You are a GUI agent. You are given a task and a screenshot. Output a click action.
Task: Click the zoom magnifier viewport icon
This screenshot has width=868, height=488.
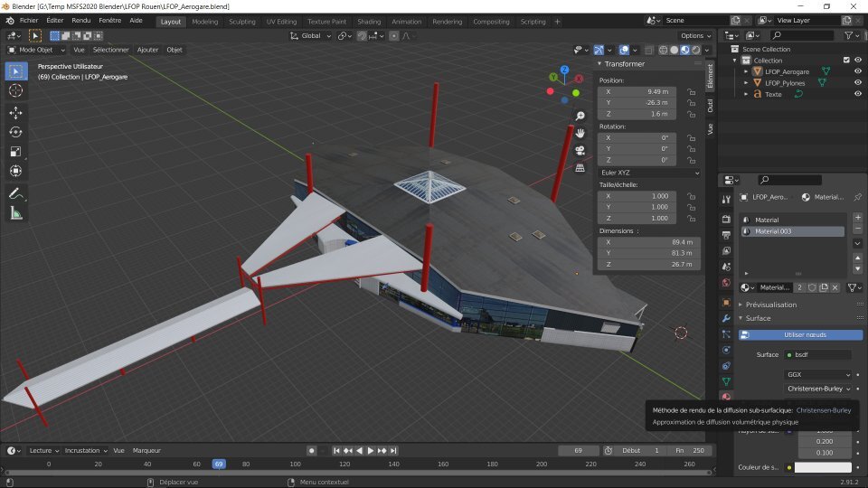point(580,117)
